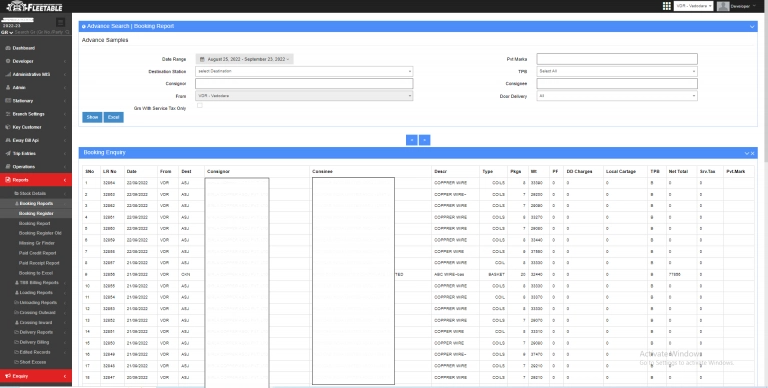Click the Key Customer icon

[x=7, y=127]
